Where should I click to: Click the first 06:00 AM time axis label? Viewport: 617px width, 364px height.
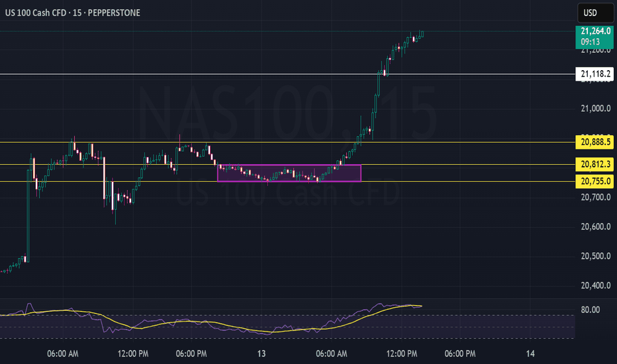click(63, 354)
